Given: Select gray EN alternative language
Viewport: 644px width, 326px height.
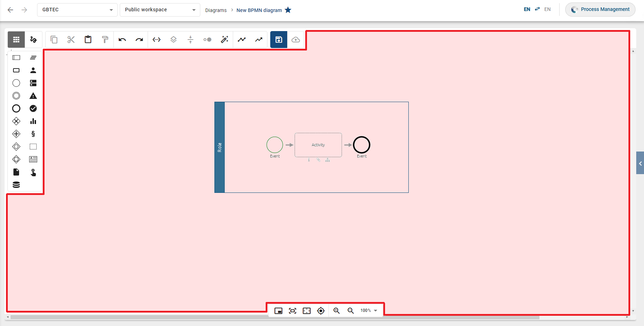Looking at the screenshot, I should 548,9.
